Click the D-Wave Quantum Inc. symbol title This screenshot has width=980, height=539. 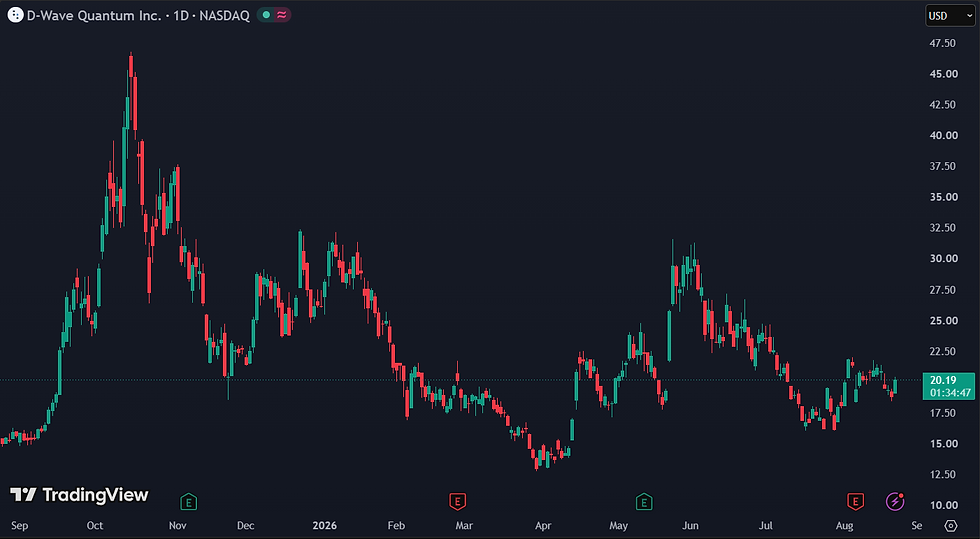click(x=94, y=16)
